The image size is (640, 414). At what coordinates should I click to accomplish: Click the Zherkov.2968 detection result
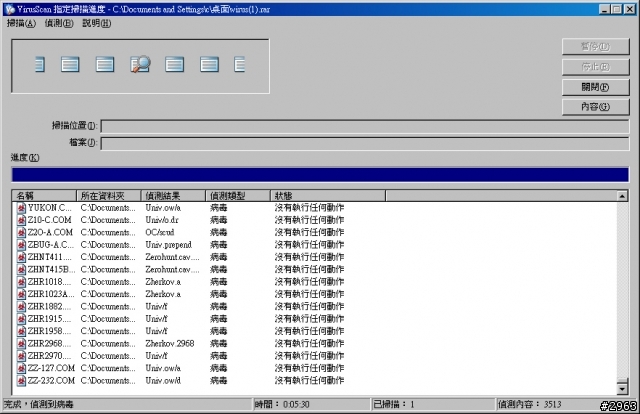(170, 343)
